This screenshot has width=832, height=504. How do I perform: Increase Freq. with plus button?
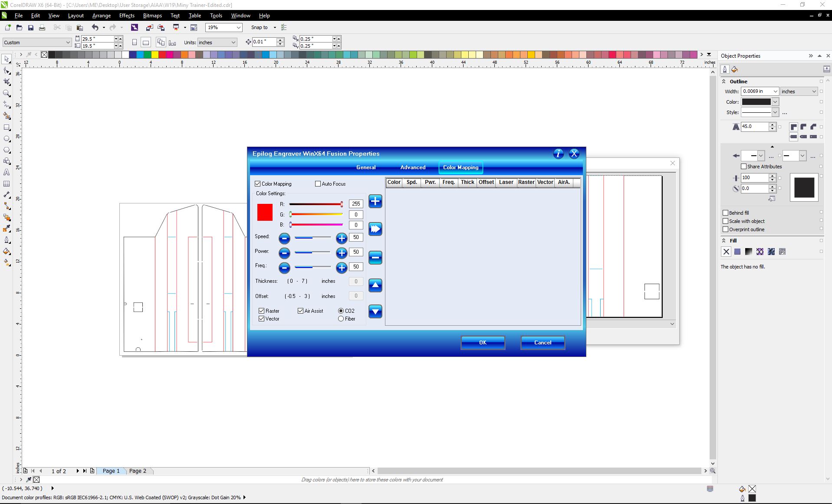point(342,268)
